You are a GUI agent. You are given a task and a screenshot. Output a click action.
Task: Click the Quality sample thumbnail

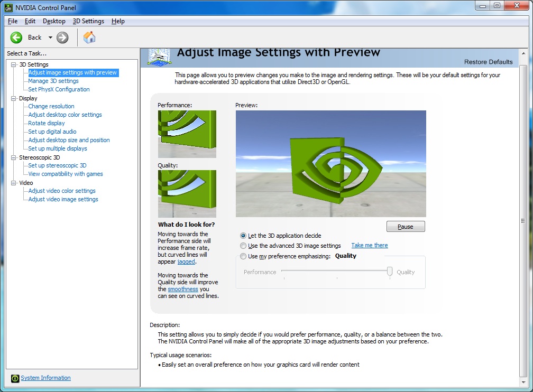point(187,193)
